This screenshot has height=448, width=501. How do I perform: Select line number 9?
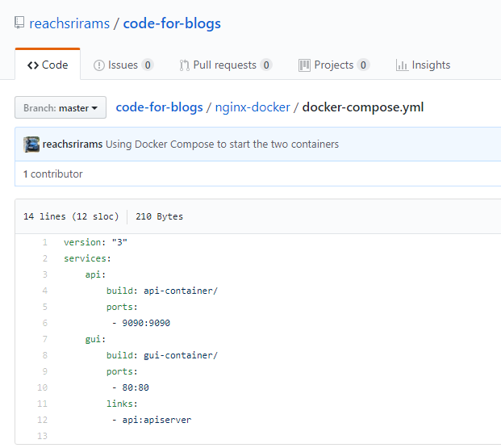pos(45,371)
